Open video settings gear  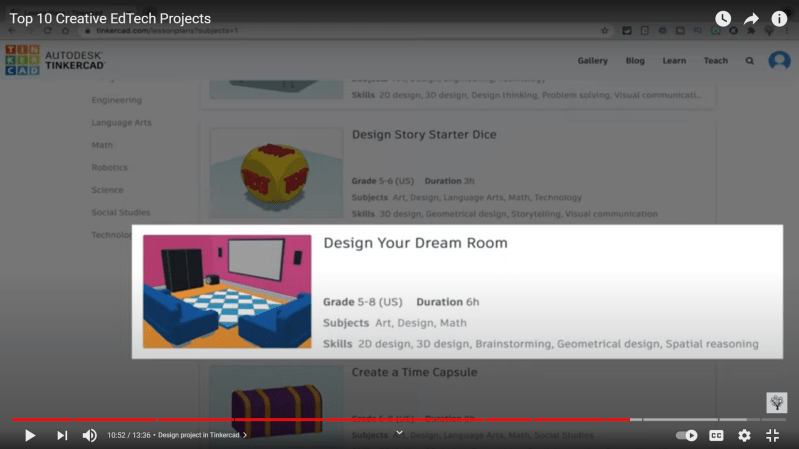tap(744, 435)
